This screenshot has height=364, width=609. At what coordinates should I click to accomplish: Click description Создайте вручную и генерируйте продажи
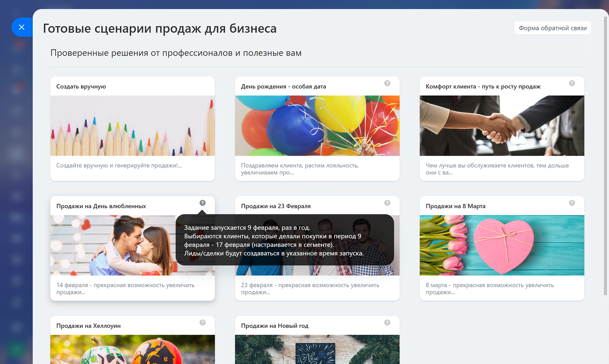coord(119,165)
